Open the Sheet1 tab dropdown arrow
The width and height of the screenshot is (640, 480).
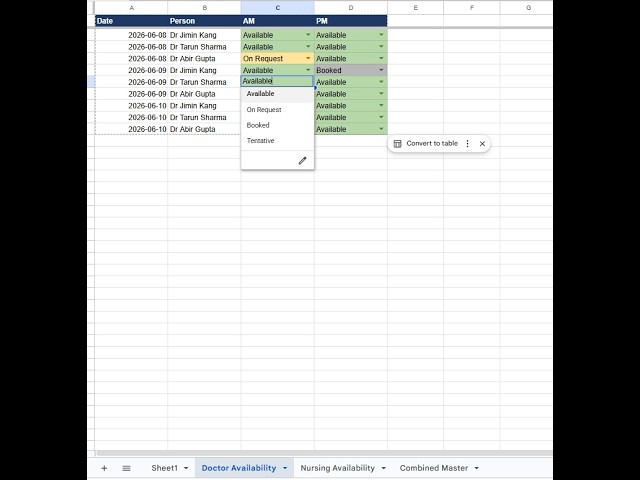(x=186, y=468)
